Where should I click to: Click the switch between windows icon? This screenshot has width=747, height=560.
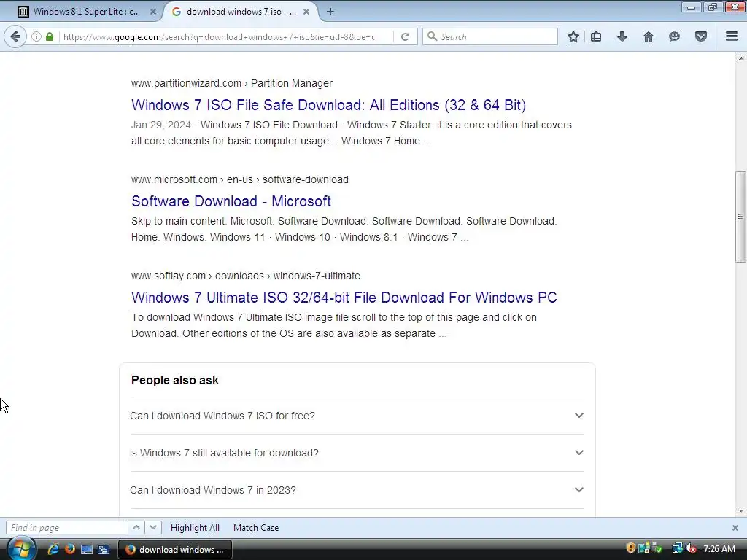tap(104, 549)
